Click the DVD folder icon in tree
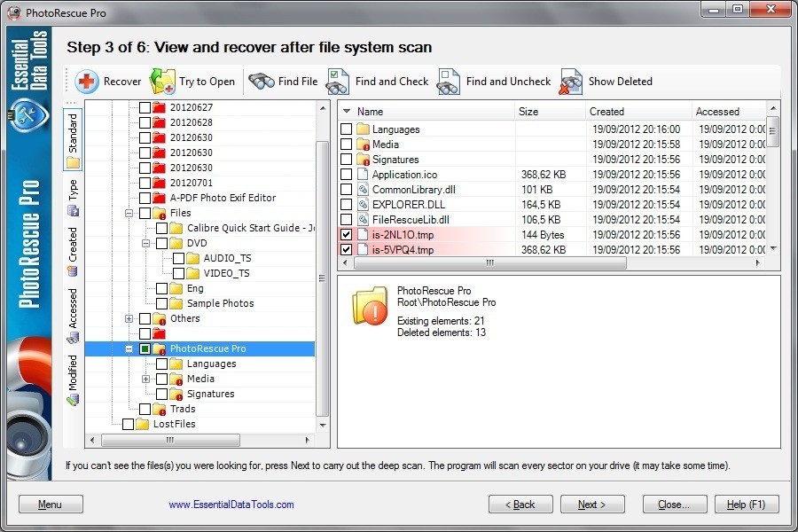798x532 pixels. pos(176,243)
